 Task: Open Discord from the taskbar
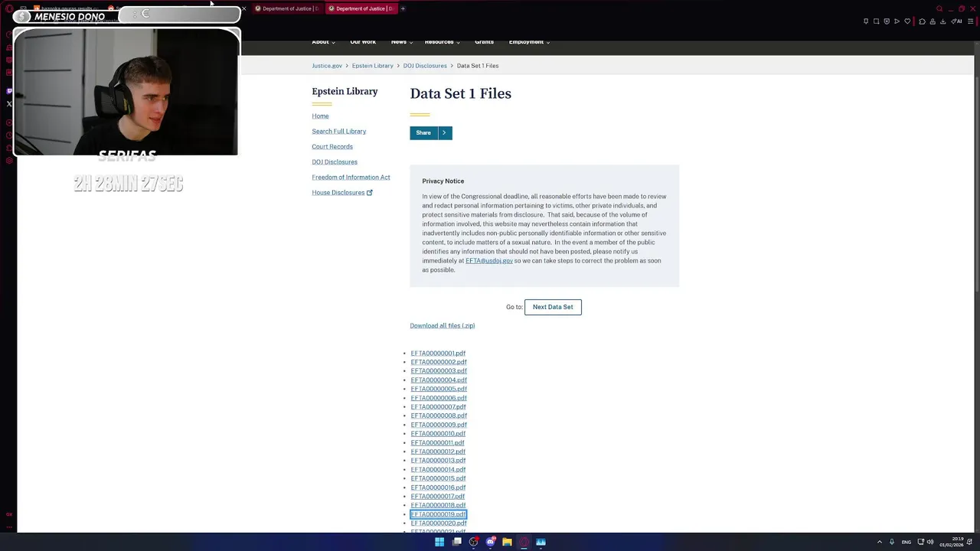[490, 542]
